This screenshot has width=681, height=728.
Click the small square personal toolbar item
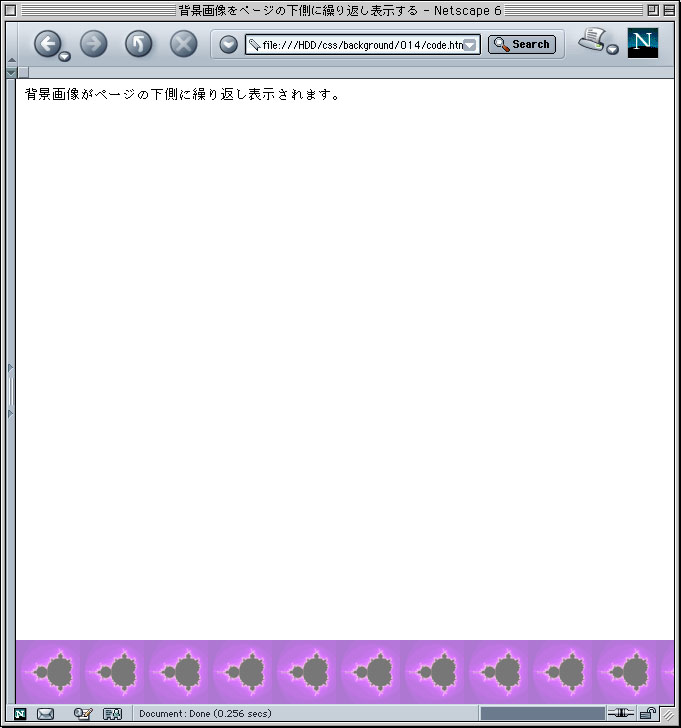click(x=24, y=72)
